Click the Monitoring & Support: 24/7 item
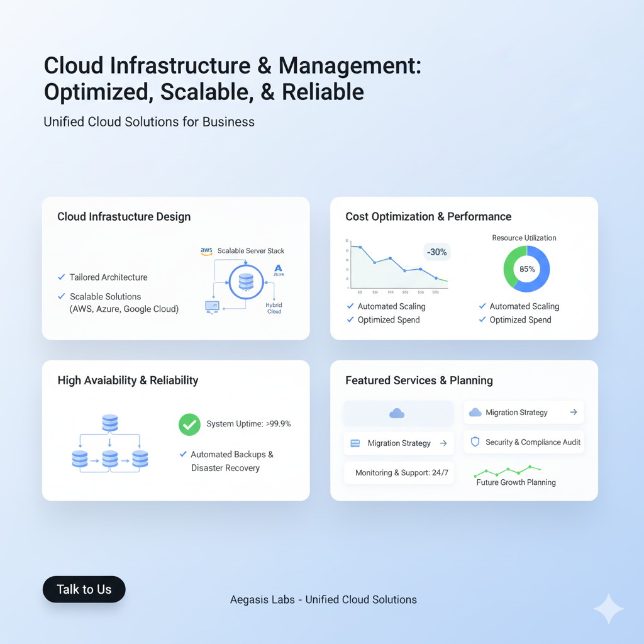644x644 pixels. 401,473
